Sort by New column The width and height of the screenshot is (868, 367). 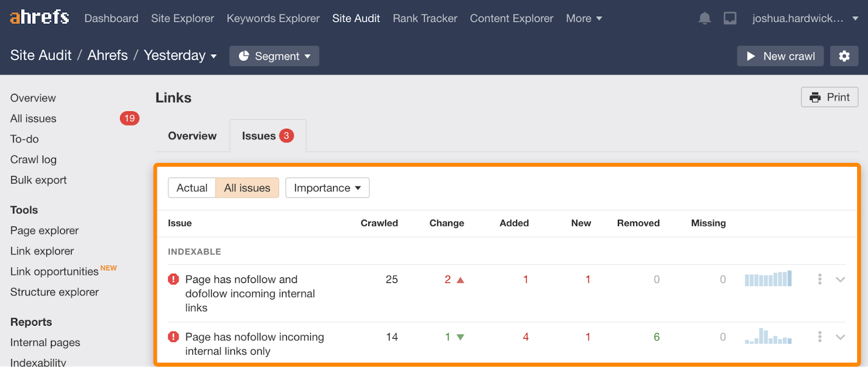581,223
